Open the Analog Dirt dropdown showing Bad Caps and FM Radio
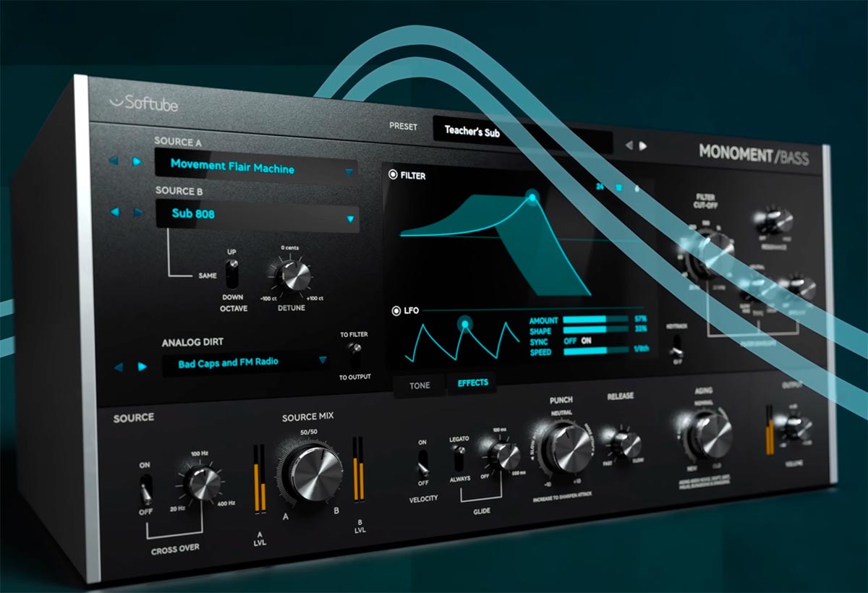This screenshot has width=868, height=593. (245, 363)
